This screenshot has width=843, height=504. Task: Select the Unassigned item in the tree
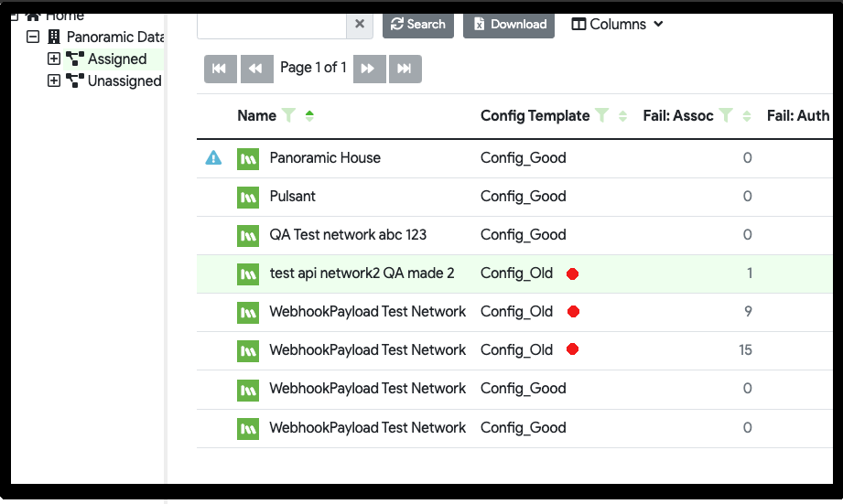[x=124, y=81]
